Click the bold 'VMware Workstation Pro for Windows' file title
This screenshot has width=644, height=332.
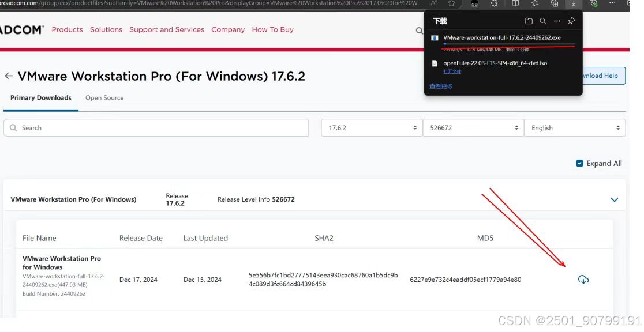click(x=62, y=263)
